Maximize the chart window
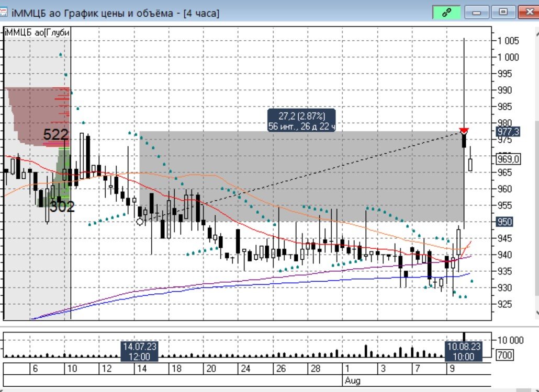This screenshot has height=392, width=539. tap(503, 13)
